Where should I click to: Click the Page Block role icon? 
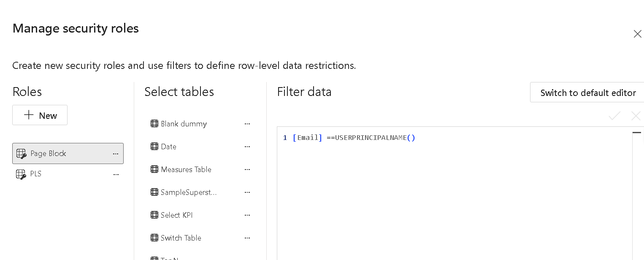pos(21,153)
